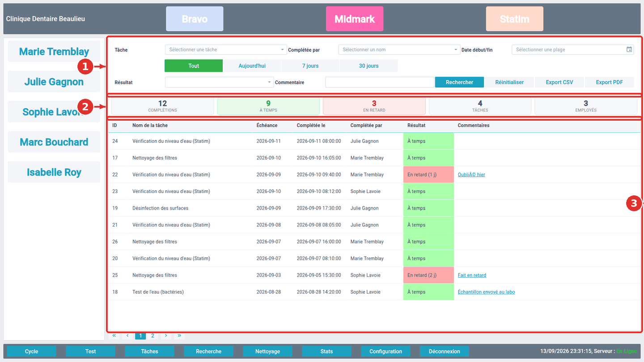Go to first page with double-left arrow
The height and width of the screenshot is (362, 644).
pos(114,336)
